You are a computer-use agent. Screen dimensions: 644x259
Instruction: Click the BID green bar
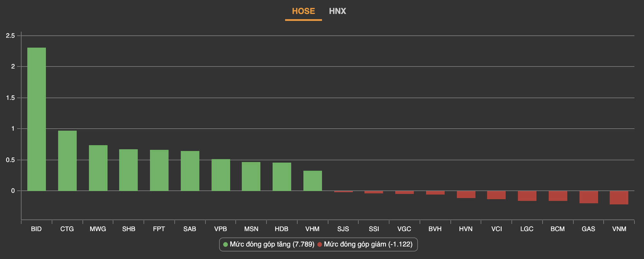tap(37, 119)
